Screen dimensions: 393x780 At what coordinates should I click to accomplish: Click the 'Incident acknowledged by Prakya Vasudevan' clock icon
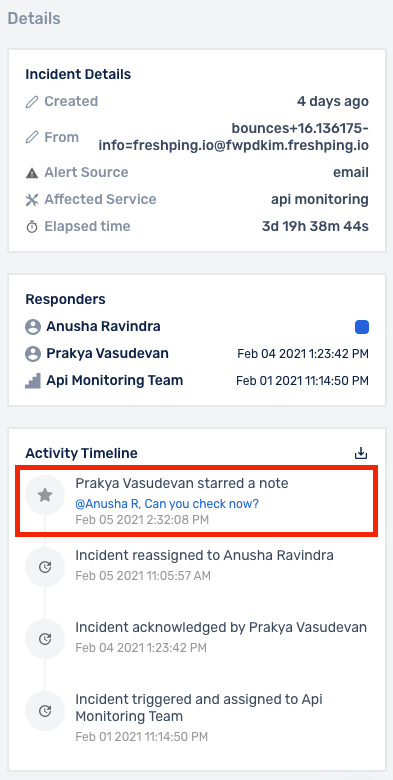click(x=45, y=639)
